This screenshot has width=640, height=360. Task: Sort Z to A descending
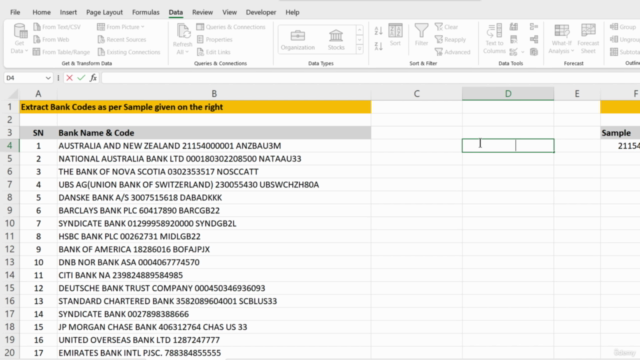click(378, 47)
